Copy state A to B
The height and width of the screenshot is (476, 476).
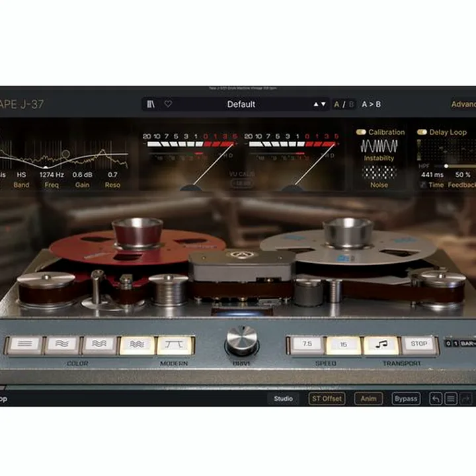point(371,104)
